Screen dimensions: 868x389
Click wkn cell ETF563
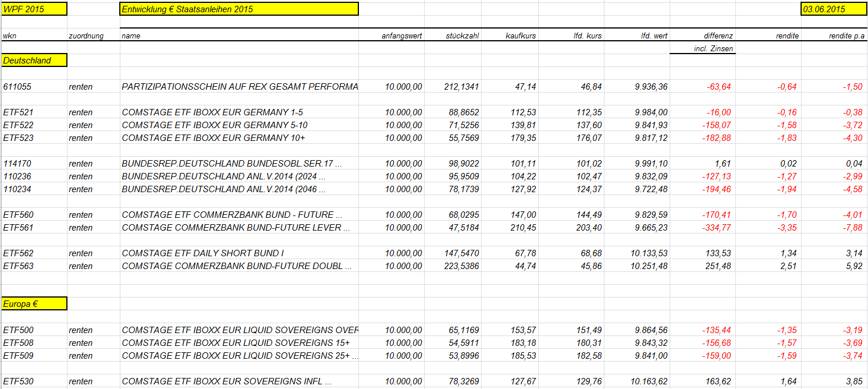34,266
